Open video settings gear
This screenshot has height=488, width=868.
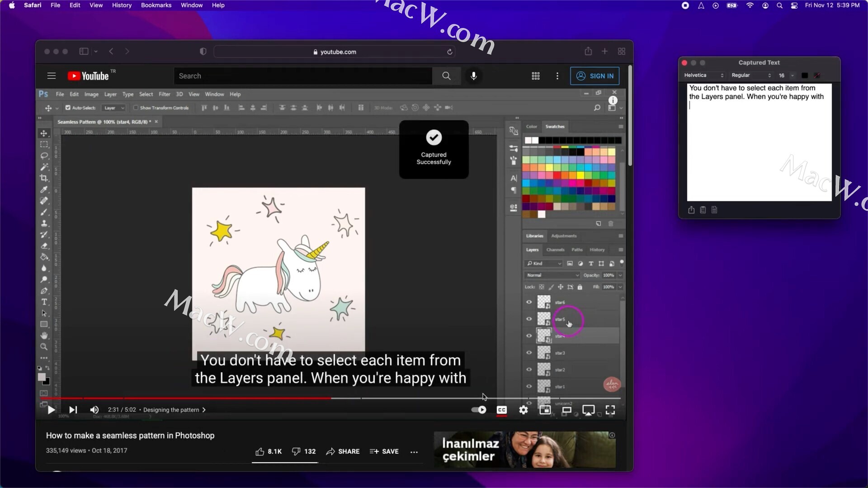[523, 410]
